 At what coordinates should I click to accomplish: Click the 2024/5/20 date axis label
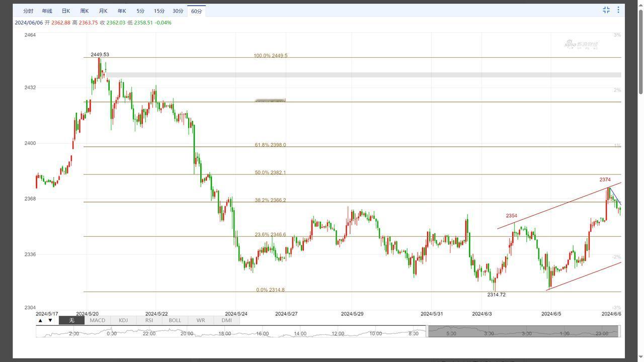point(87,314)
